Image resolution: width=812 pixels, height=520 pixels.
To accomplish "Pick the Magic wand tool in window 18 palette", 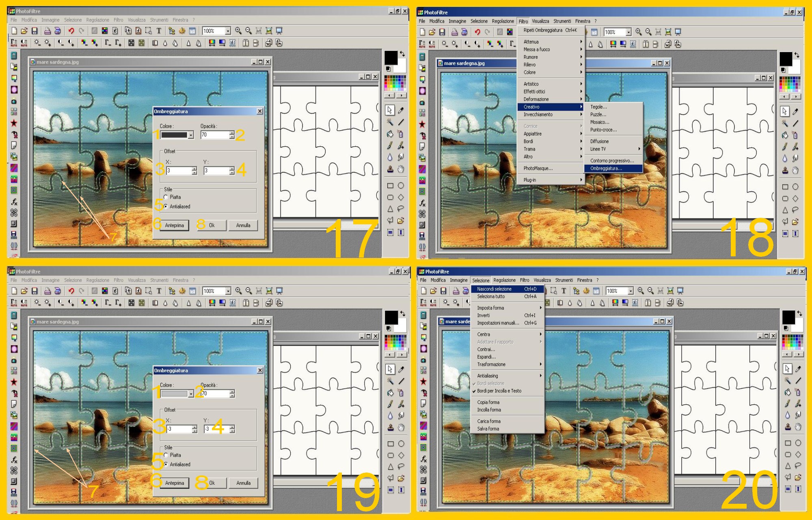I will 785,123.
